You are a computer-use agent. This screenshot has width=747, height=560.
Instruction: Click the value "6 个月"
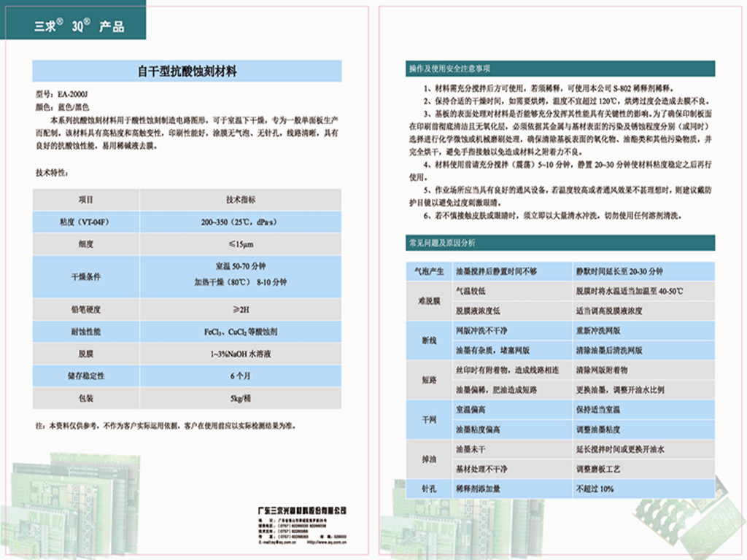tap(241, 376)
